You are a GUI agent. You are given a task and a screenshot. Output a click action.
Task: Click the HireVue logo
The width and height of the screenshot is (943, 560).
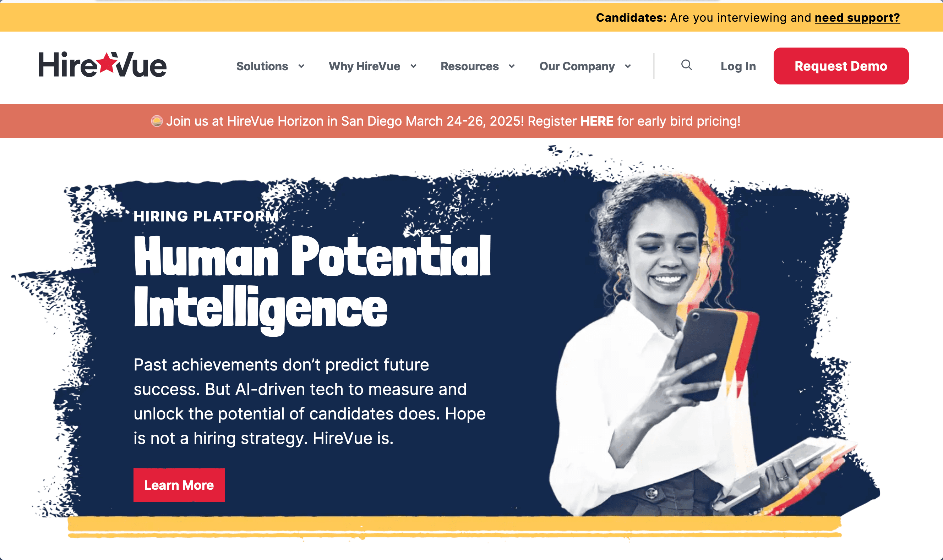pos(102,65)
